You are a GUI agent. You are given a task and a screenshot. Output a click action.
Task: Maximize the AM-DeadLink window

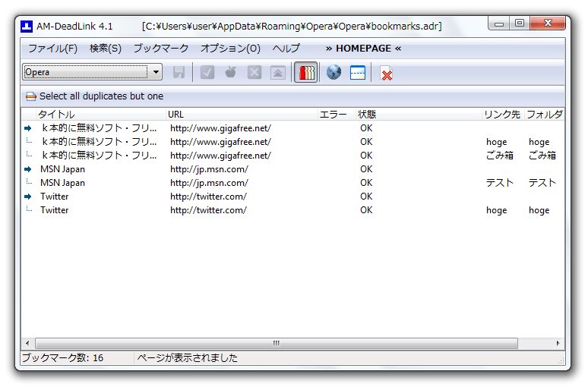tap(520, 24)
